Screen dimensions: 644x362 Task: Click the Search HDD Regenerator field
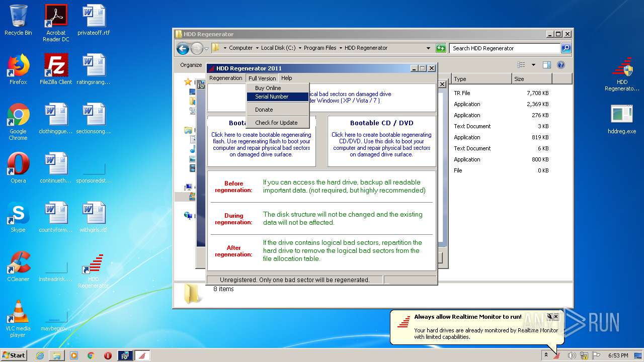505,48
